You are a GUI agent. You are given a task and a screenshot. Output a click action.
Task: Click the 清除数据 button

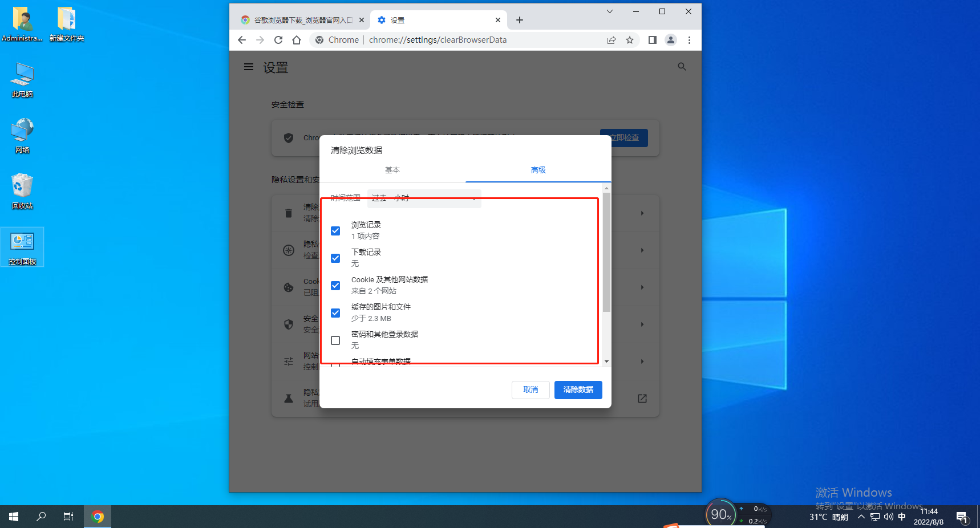click(x=578, y=389)
